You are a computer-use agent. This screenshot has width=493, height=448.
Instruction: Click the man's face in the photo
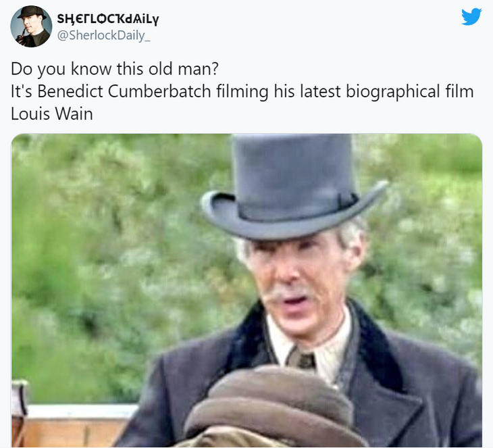[301, 283]
